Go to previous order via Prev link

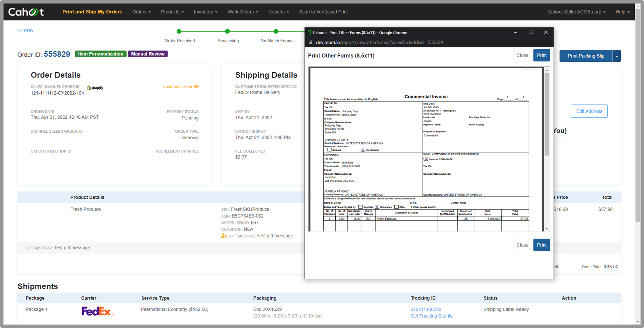coord(25,31)
